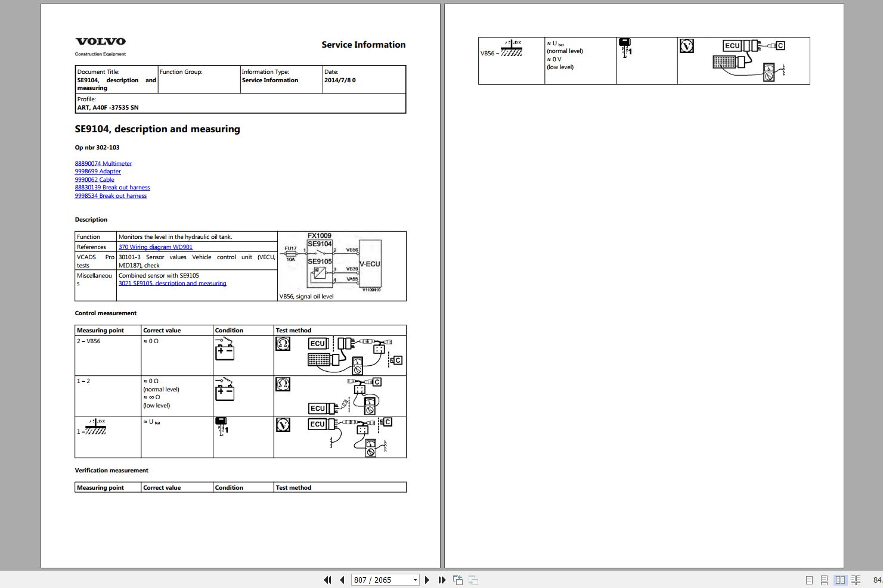
Task: Click the '(low level)' text on the right page
Action: pyautogui.click(x=560, y=67)
